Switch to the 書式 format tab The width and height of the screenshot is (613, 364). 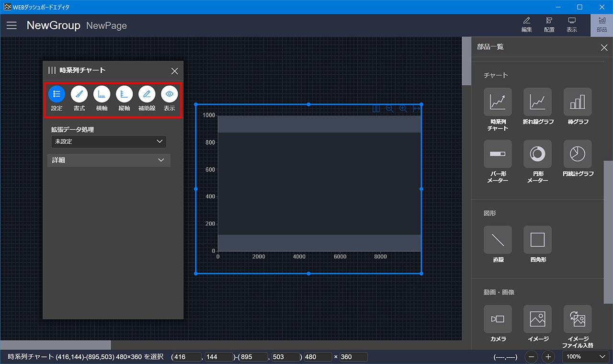[79, 94]
